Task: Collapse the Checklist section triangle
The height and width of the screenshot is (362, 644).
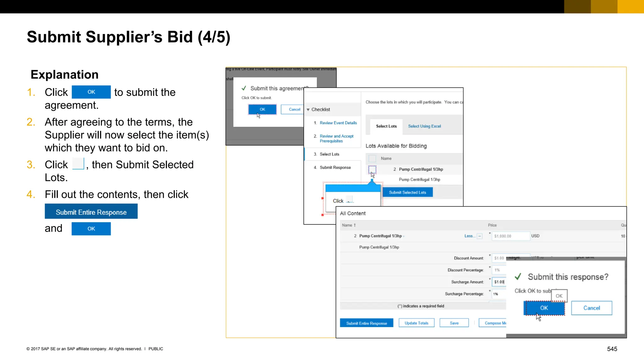Action: [308, 110]
